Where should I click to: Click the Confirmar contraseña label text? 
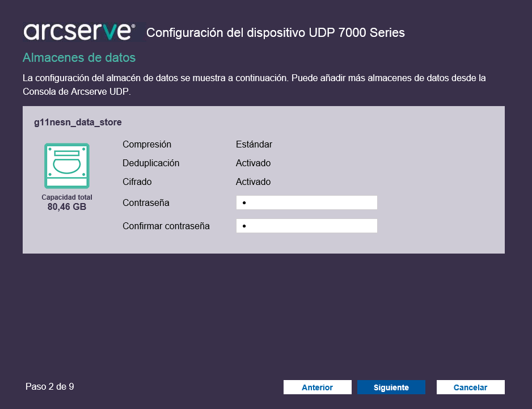(x=166, y=226)
